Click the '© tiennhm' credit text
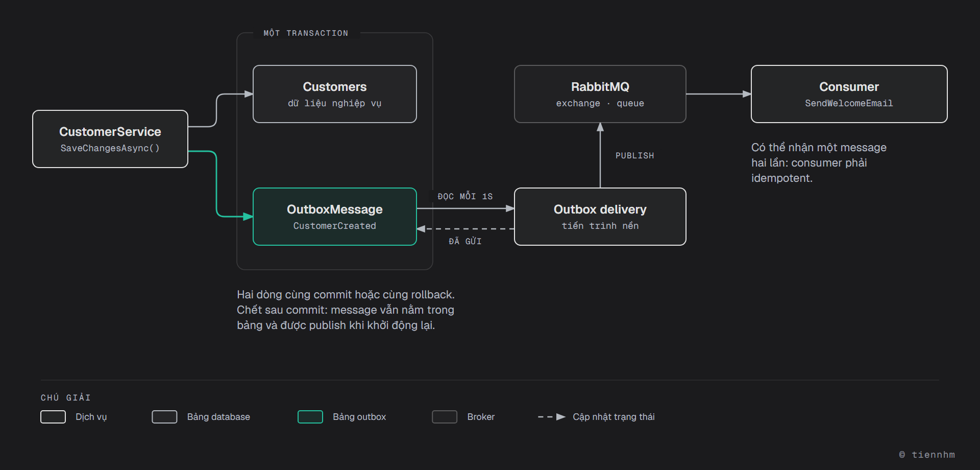The height and width of the screenshot is (470, 980). pyautogui.click(x=927, y=455)
